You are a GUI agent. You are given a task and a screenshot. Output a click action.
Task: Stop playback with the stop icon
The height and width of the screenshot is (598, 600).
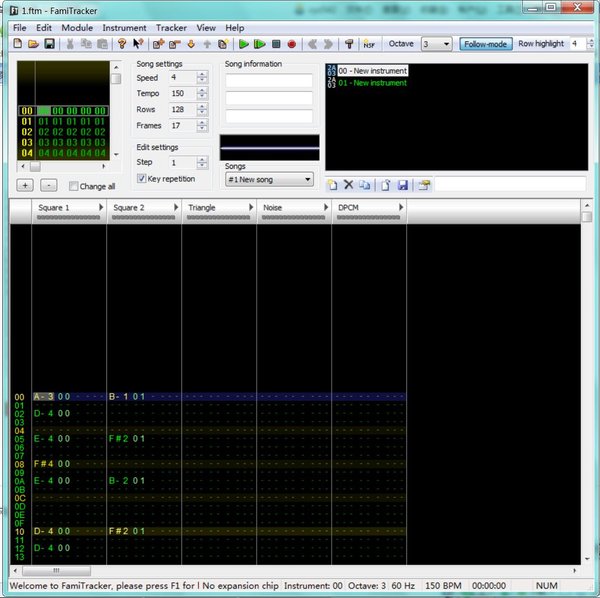pos(276,44)
